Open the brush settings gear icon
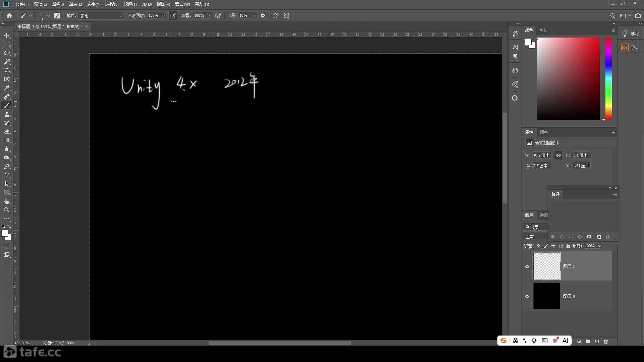 tap(263, 16)
